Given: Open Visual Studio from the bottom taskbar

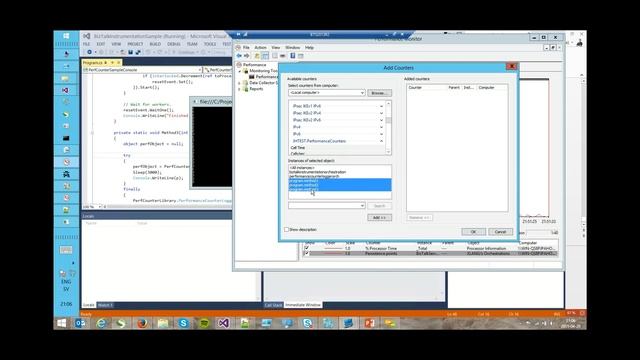Looking at the screenshot, I should coord(223,323).
